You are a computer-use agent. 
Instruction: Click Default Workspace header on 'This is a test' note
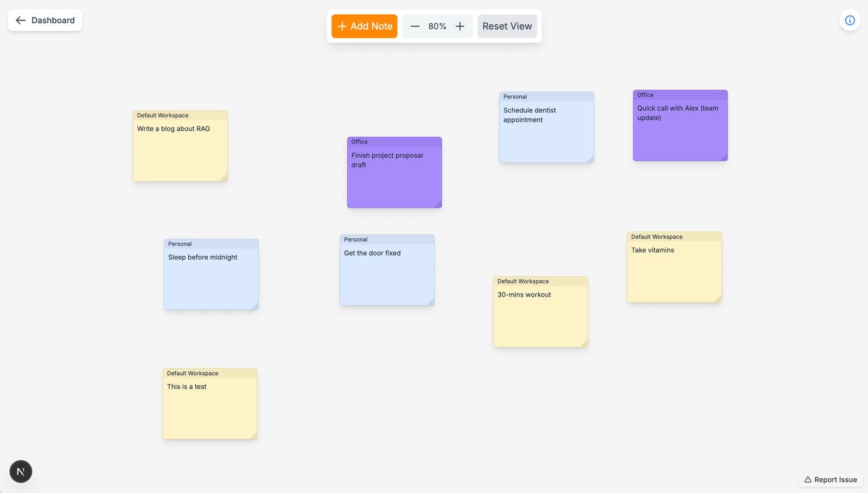click(x=210, y=374)
